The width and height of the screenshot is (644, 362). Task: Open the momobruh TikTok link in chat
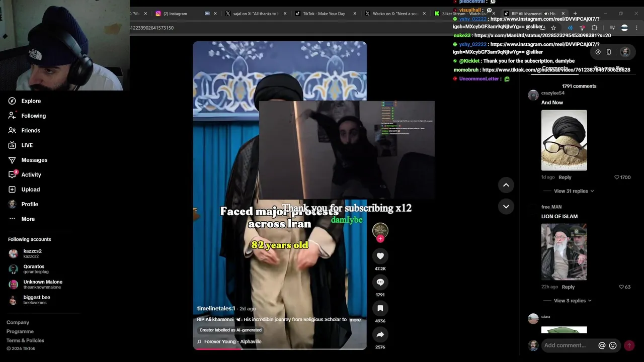tap(556, 70)
